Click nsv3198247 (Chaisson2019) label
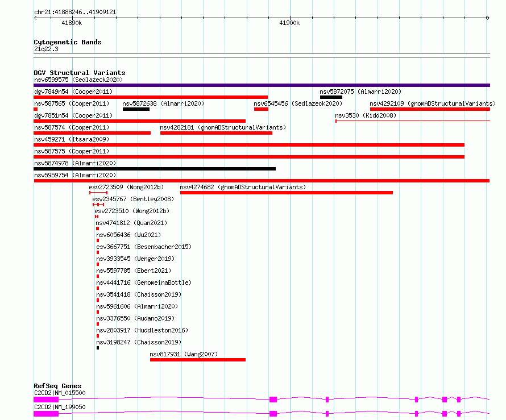 139,342
